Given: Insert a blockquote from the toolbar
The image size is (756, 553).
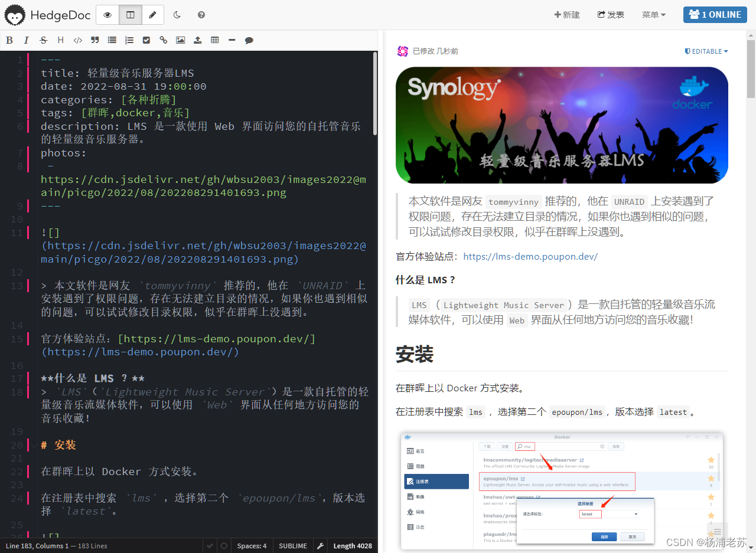Looking at the screenshot, I should coord(95,40).
